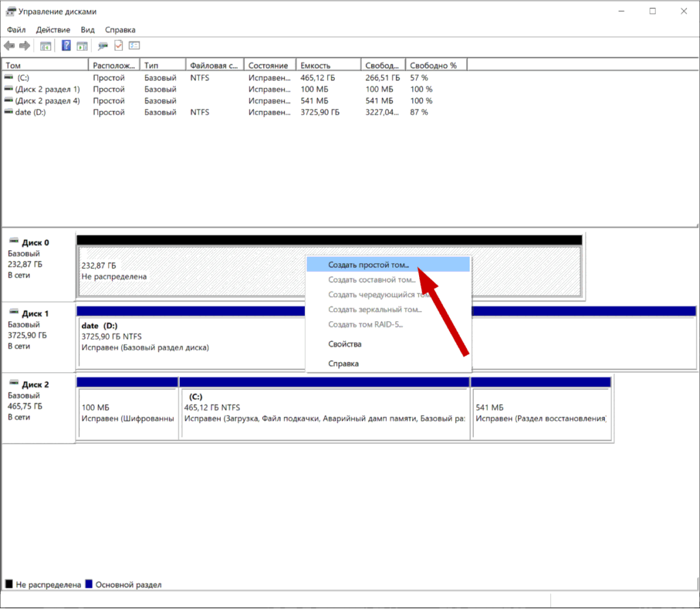
Task: Sort by the Тип column header
Action: [163, 65]
